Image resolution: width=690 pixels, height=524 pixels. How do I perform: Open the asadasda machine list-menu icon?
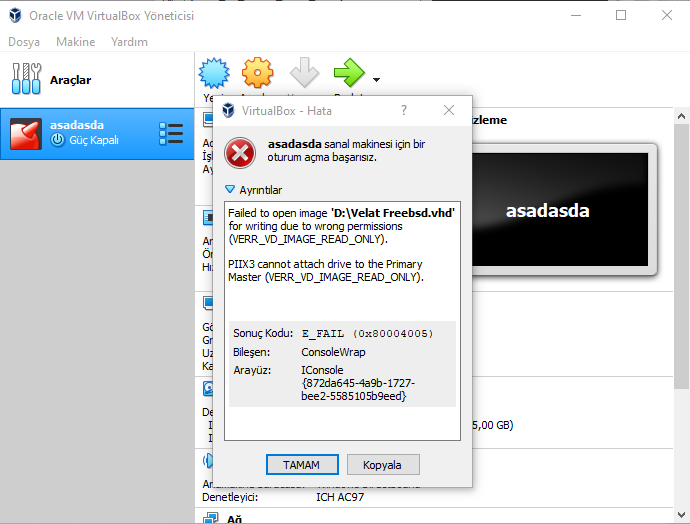(171, 134)
